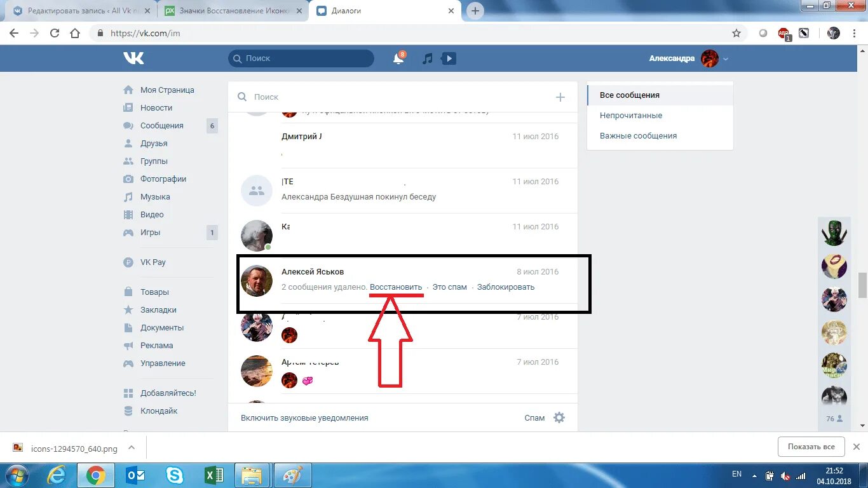
Task: Open Internet Explorer from the taskbar
Action: (x=57, y=475)
